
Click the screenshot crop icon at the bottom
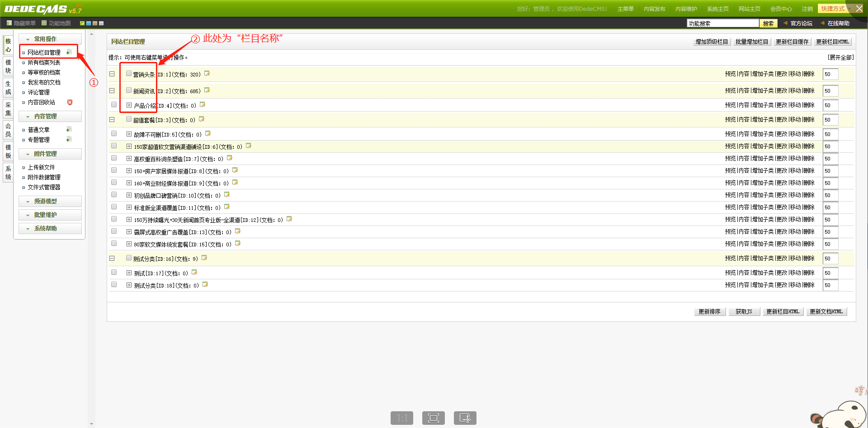[x=465, y=418]
